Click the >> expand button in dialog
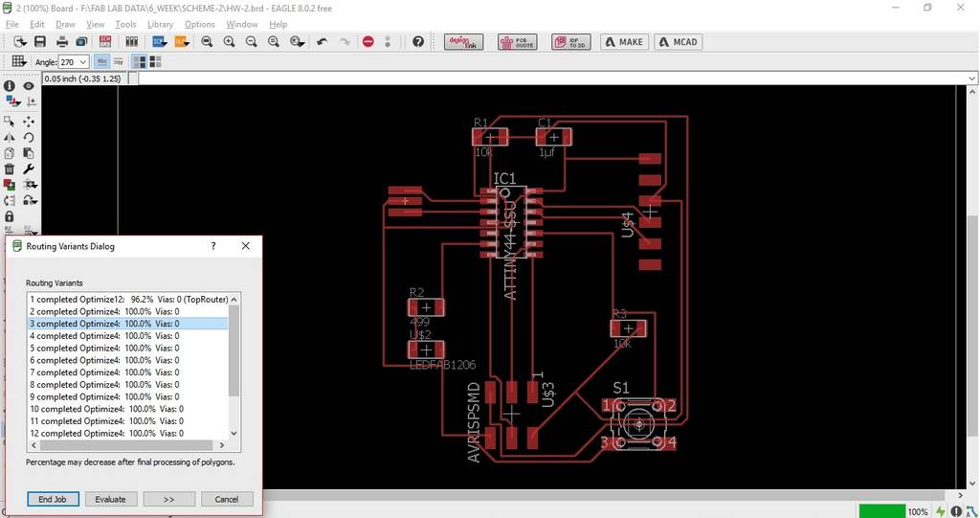This screenshot has width=980, height=518. coord(168,499)
